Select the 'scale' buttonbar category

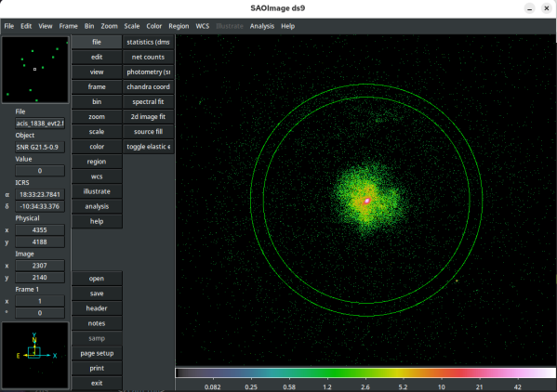(x=97, y=132)
